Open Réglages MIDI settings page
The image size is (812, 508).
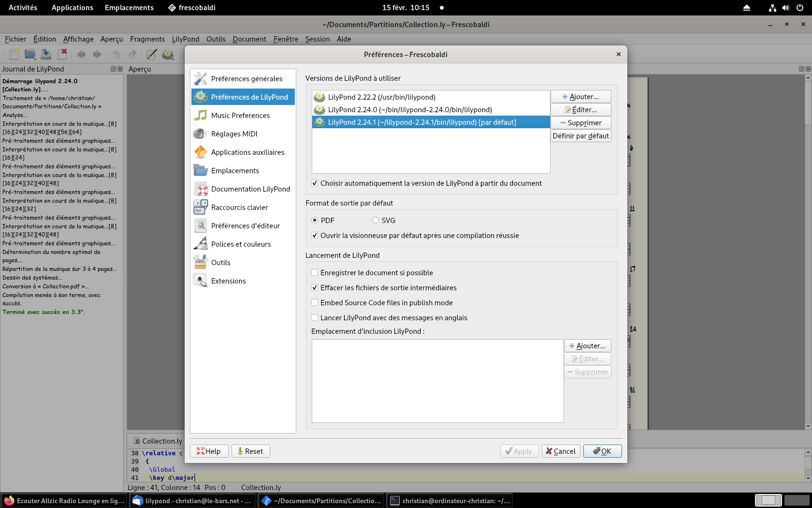point(243,134)
